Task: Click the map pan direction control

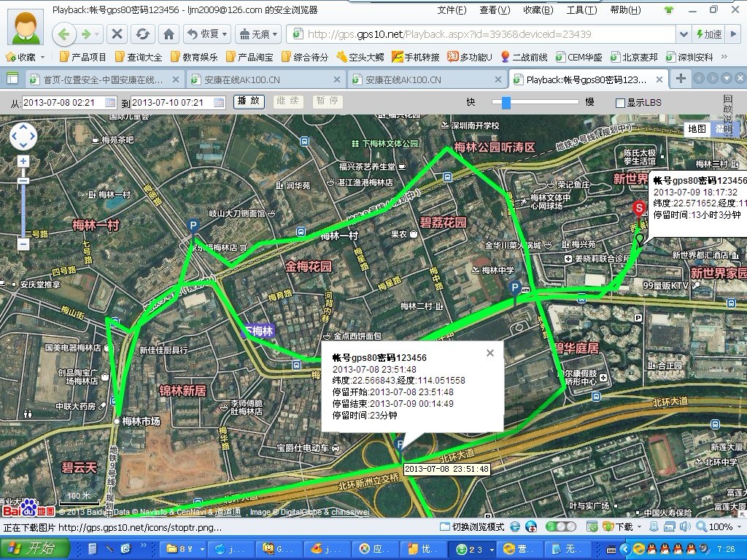Action: point(23,136)
